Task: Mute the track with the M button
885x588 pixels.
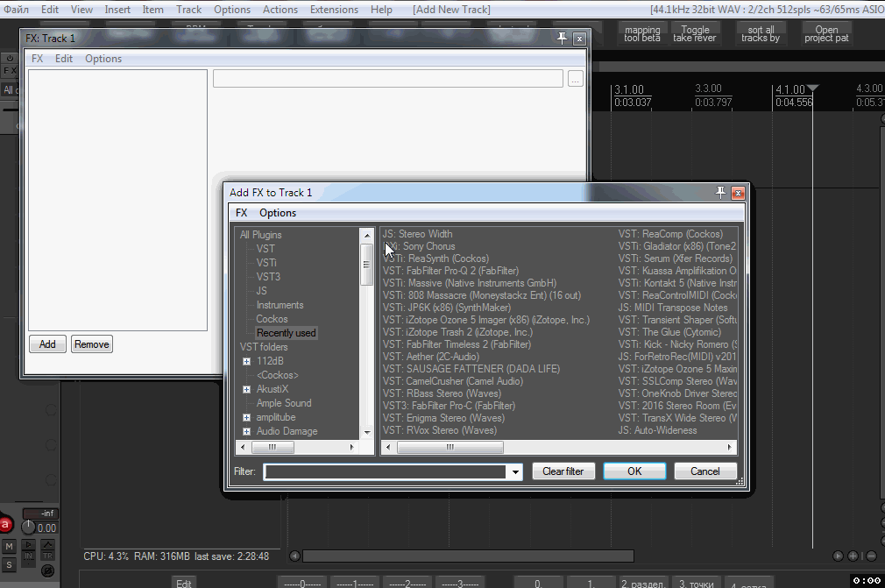Action: 9,546
